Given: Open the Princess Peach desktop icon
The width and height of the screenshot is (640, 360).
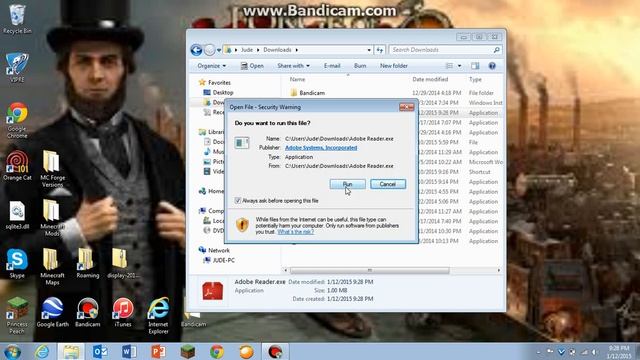Looking at the screenshot, I should 17,316.
